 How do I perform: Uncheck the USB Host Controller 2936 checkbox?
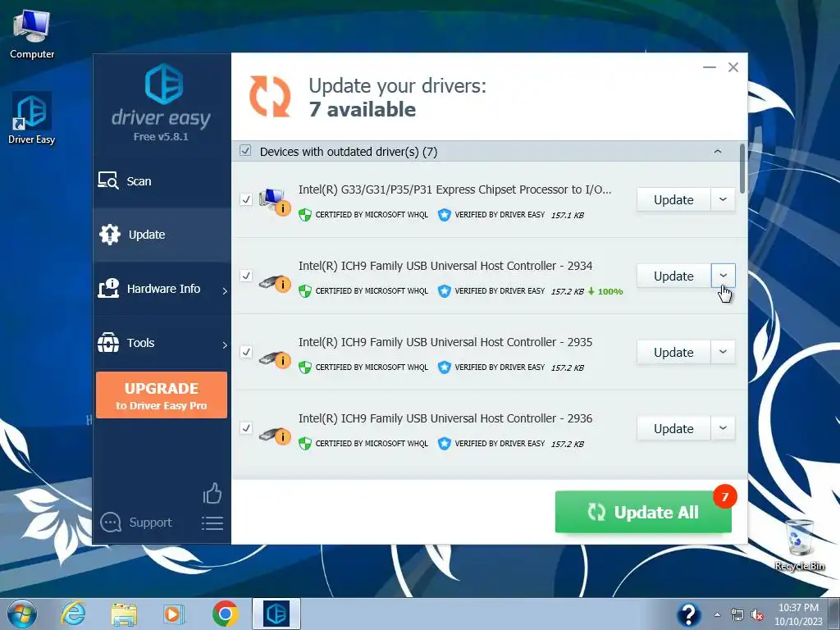[x=246, y=428]
